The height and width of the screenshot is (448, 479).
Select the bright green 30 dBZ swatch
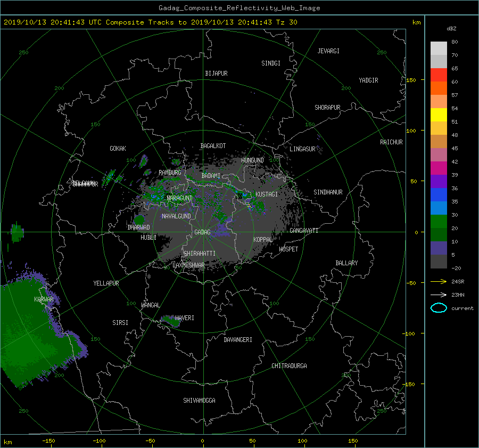coord(439,221)
